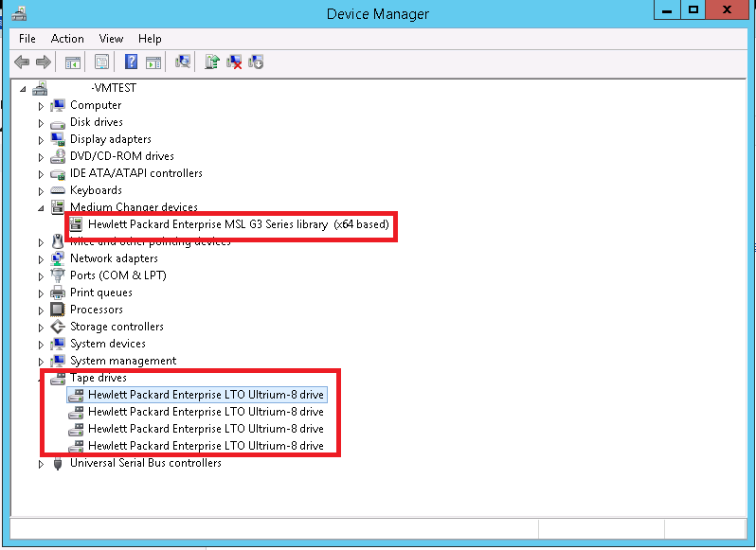Select the System devices label
This screenshot has height=550, width=756.
[107, 344]
